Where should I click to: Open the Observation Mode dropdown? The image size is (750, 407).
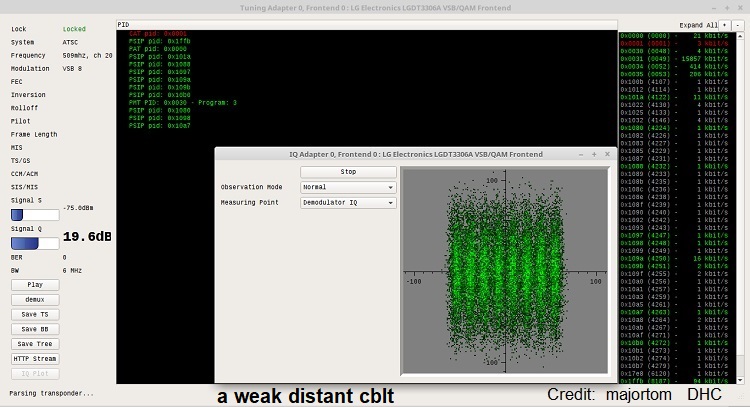click(x=348, y=187)
